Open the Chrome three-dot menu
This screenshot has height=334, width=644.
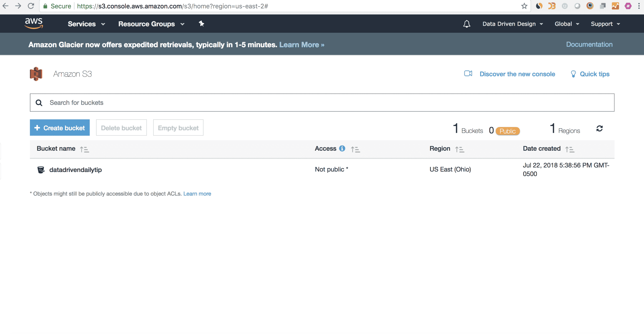coord(639,6)
